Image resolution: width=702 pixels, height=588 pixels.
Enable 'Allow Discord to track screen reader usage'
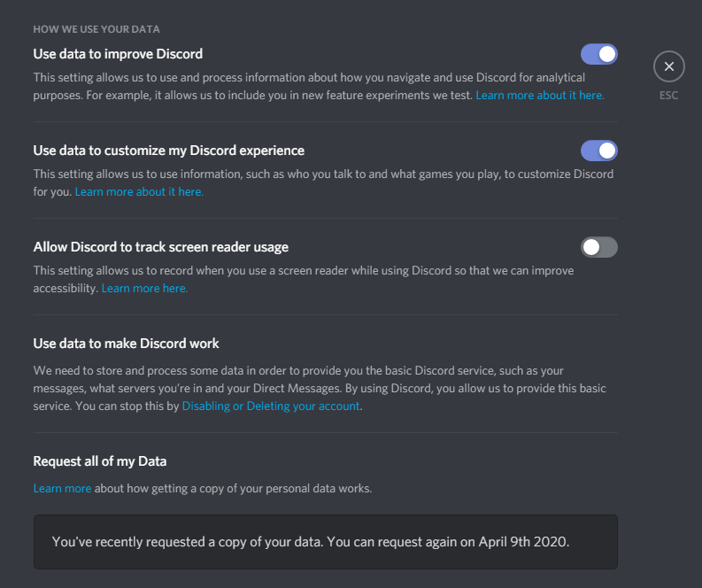[598, 247]
